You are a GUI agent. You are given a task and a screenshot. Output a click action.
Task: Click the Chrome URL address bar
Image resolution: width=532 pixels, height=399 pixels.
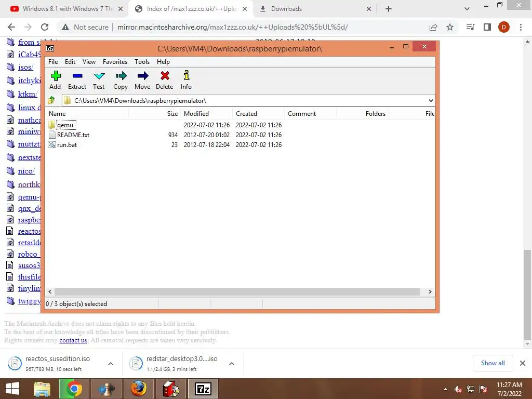pos(232,27)
